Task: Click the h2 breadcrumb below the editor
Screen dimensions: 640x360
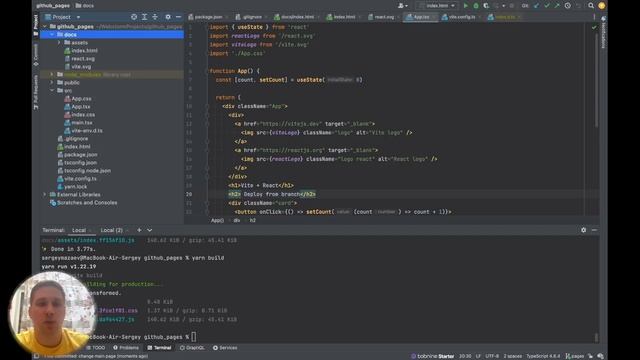Action: tap(253, 220)
